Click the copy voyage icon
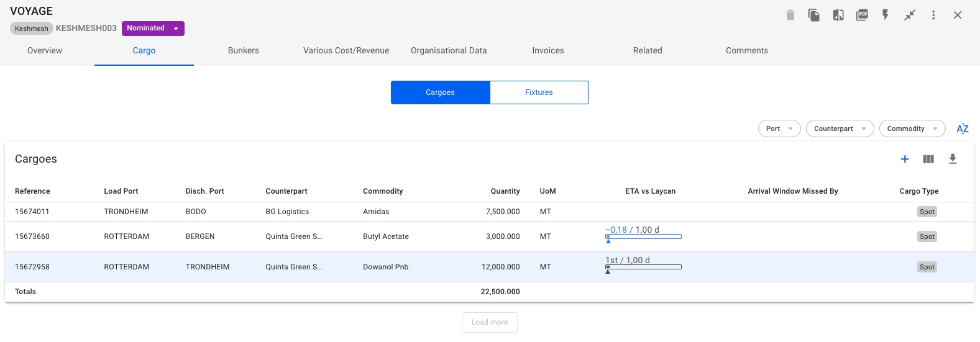980x342 pixels. (x=813, y=15)
